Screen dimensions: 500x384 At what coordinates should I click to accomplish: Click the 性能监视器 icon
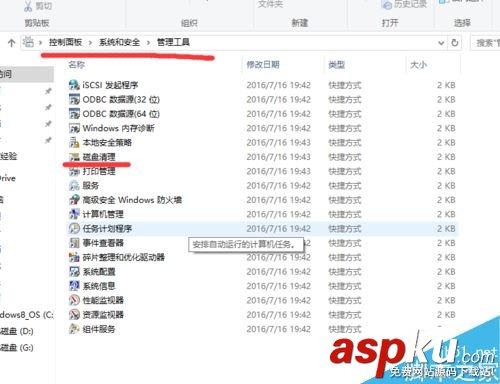tap(74, 300)
